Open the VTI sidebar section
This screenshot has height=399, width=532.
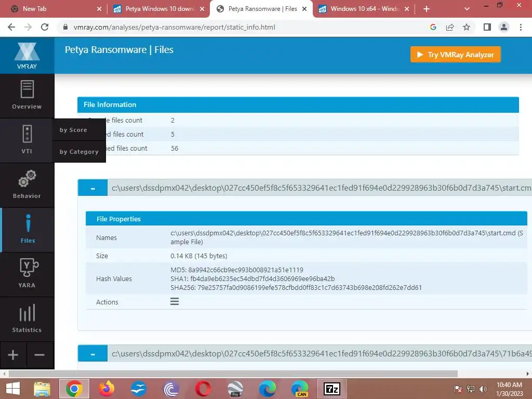(27, 140)
